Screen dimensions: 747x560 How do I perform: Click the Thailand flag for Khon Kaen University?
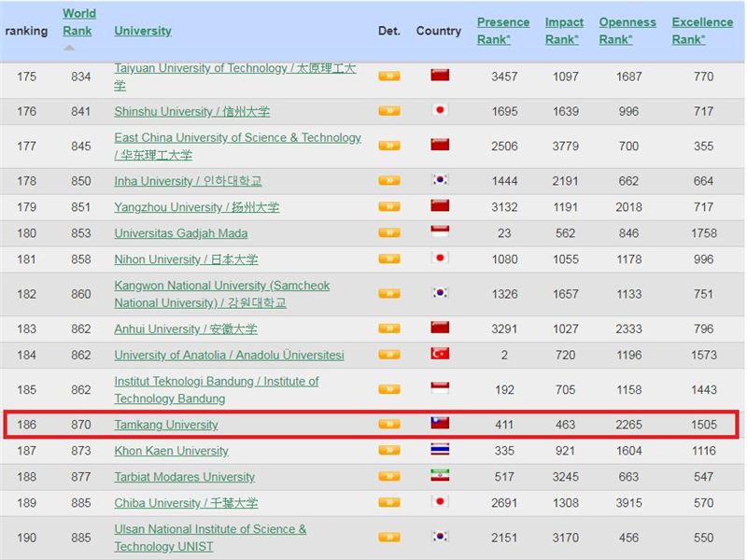[439, 450]
